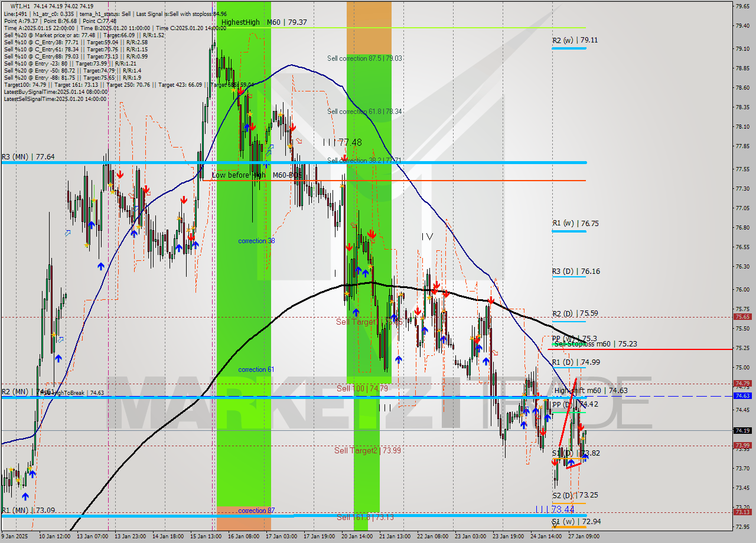Select the '24 Jan 14:00' time label
Image resolution: width=756 pixels, height=543 pixels.
pyautogui.click(x=546, y=537)
